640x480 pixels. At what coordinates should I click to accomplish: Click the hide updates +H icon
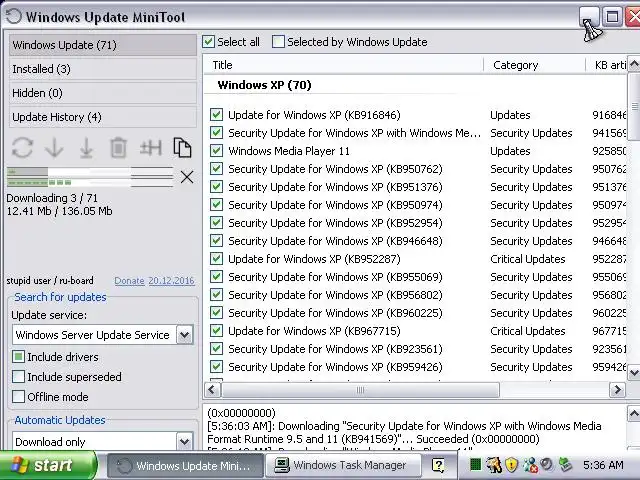pos(151,147)
